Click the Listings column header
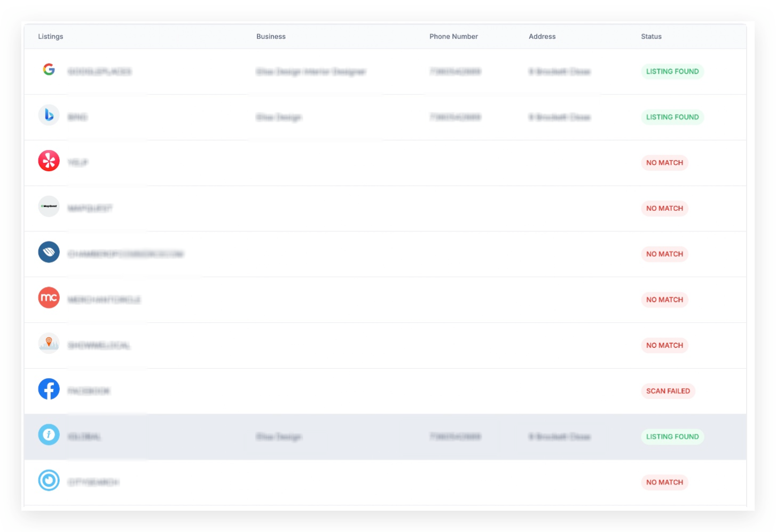The image size is (776, 532). pyautogui.click(x=51, y=36)
